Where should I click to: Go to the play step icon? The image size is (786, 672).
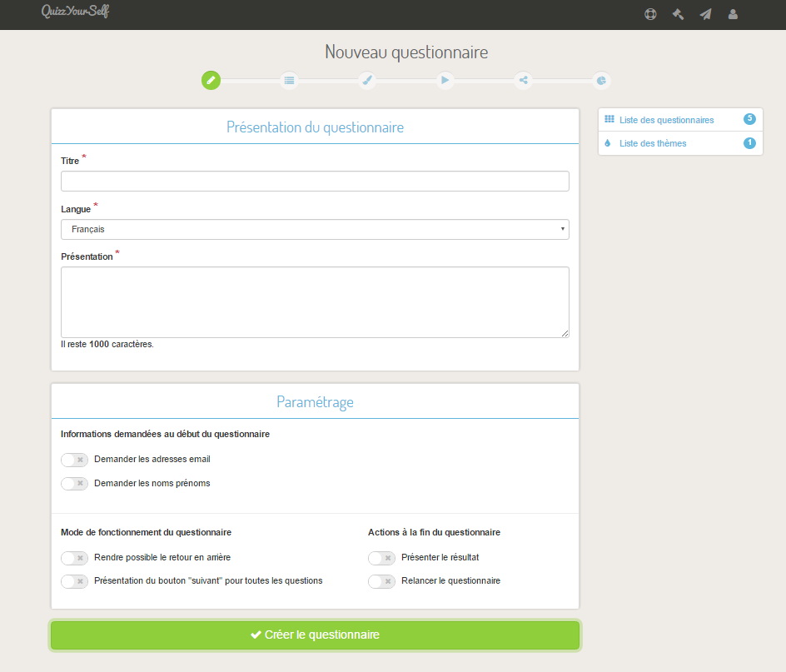click(445, 81)
